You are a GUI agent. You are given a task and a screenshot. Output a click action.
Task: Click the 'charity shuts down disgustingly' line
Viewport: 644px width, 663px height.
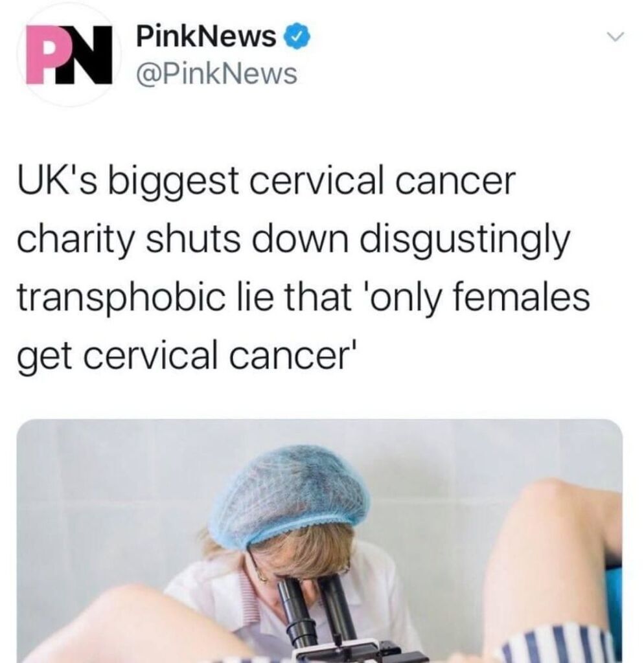(293, 240)
